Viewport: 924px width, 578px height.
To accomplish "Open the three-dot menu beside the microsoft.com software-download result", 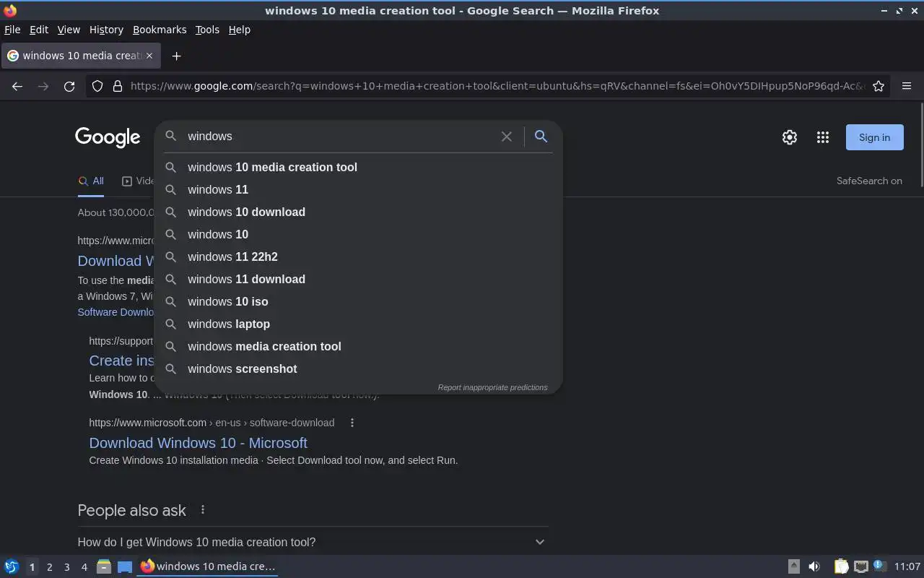I will (352, 423).
